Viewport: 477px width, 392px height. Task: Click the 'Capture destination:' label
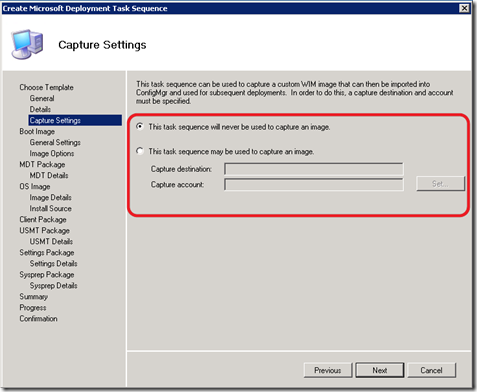181,169
